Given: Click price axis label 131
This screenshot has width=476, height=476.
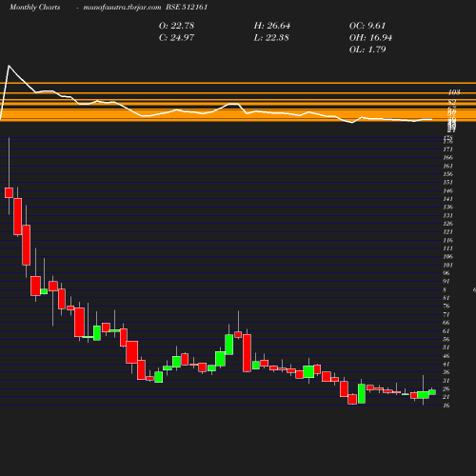Looking at the screenshot, I should pos(447,215).
